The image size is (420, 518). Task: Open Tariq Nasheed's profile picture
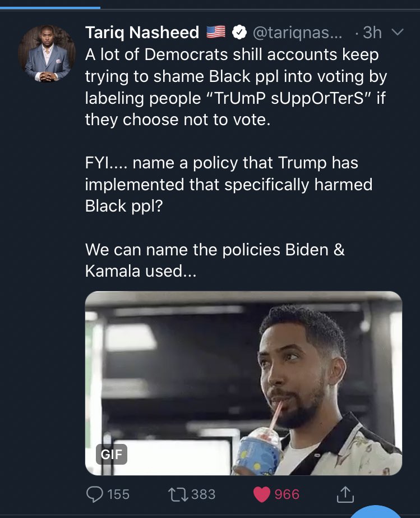pyautogui.click(x=47, y=53)
